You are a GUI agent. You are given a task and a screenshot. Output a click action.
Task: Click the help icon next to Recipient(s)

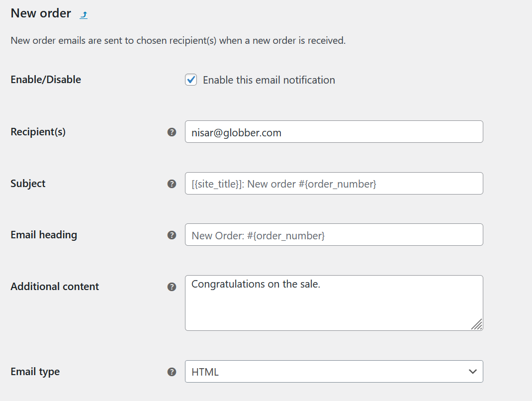[x=172, y=132]
